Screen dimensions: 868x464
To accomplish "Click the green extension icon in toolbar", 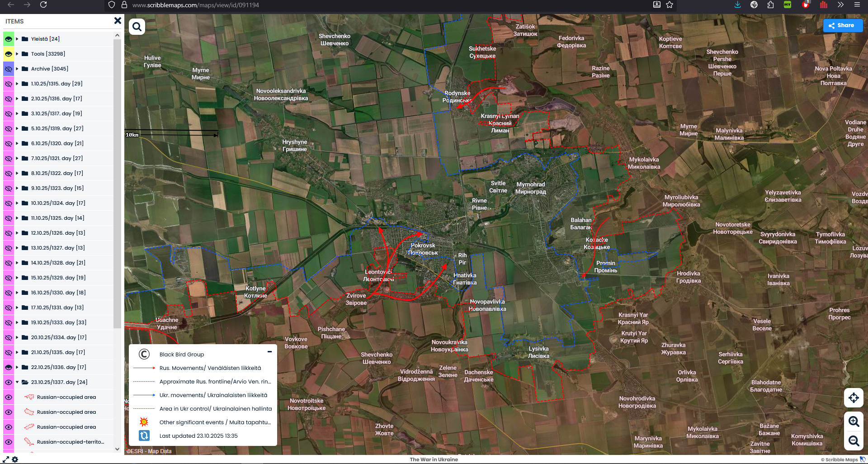I will point(788,5).
